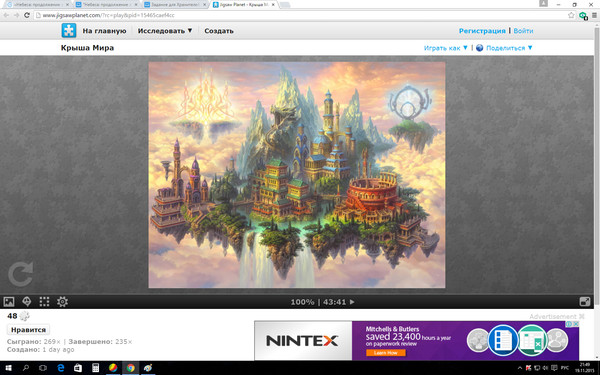Toggle fullscreen mode for the puzzle

pyautogui.click(x=585, y=302)
